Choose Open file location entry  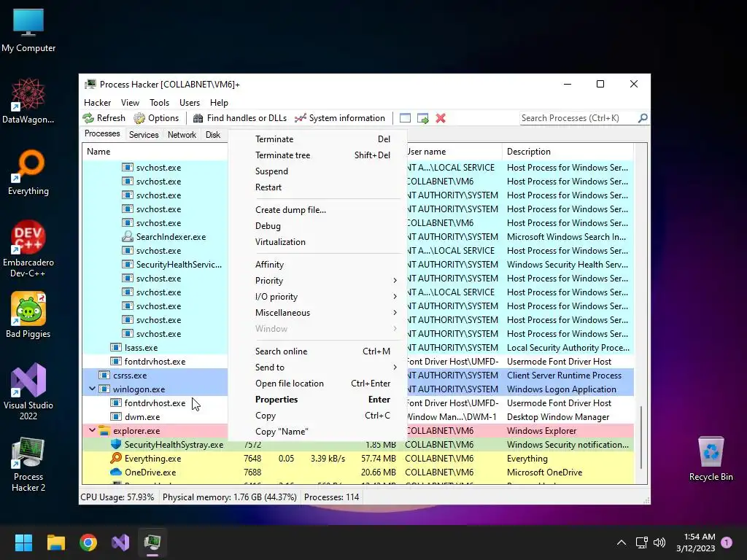point(318,384)
